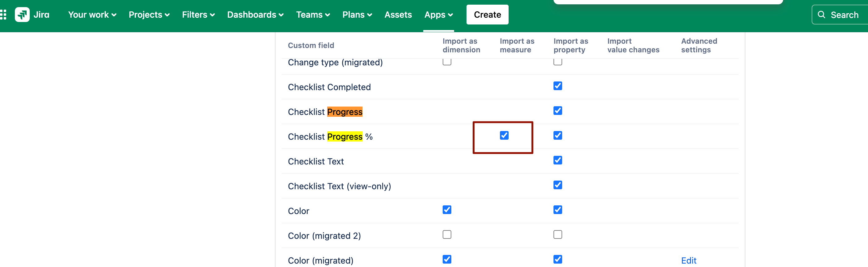Expand the Filters dropdown
The width and height of the screenshot is (868, 267).
[198, 15]
